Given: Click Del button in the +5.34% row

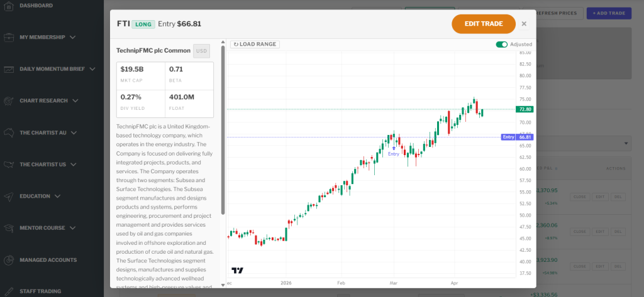Looking at the screenshot, I should point(618,197).
